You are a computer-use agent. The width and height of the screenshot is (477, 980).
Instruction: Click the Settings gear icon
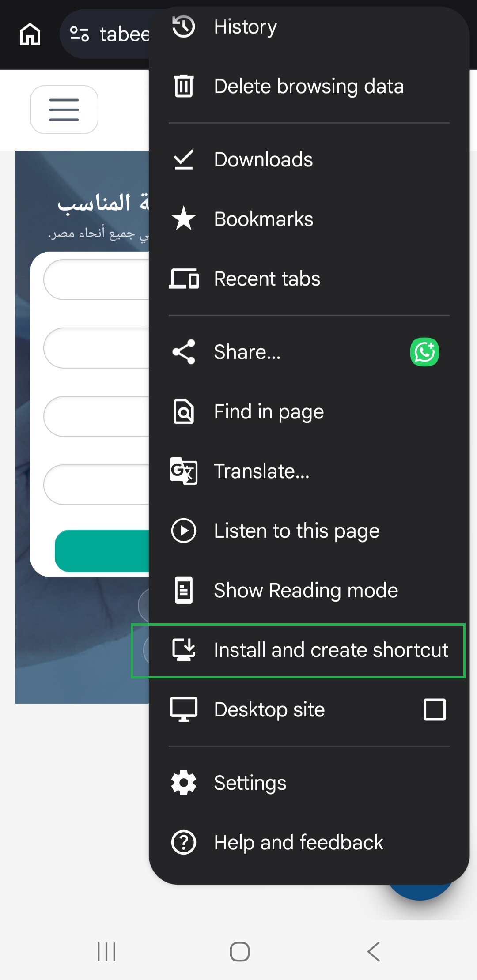coord(183,783)
